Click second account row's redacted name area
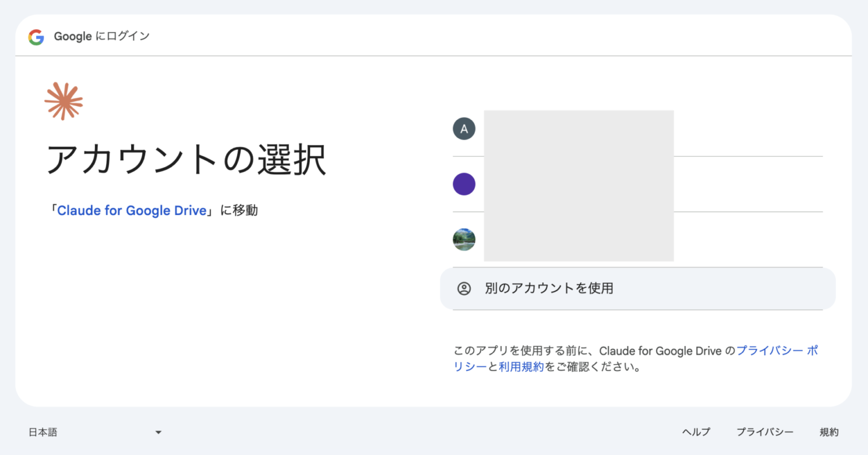The height and width of the screenshot is (455, 868). pos(579,185)
